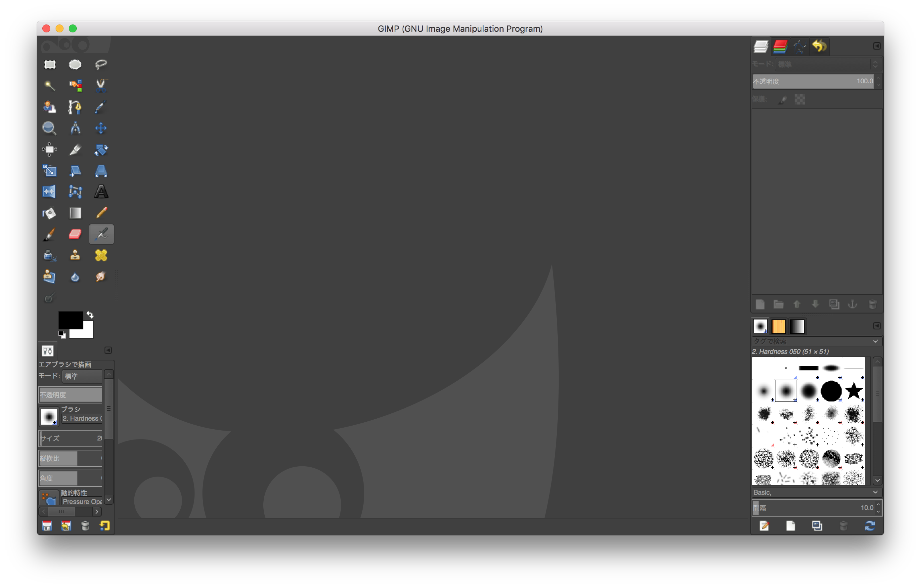Select the Paths tool
This screenshot has width=921, height=588.
click(75, 107)
